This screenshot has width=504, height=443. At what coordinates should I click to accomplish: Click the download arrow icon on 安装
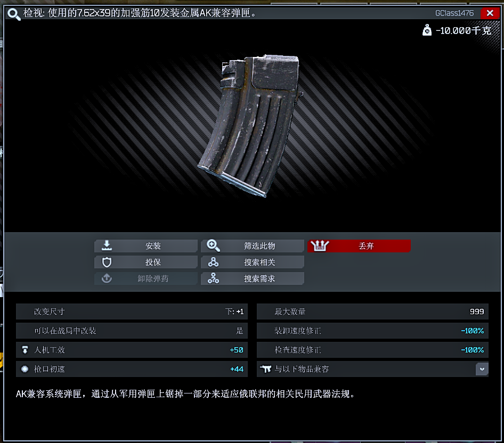(107, 245)
